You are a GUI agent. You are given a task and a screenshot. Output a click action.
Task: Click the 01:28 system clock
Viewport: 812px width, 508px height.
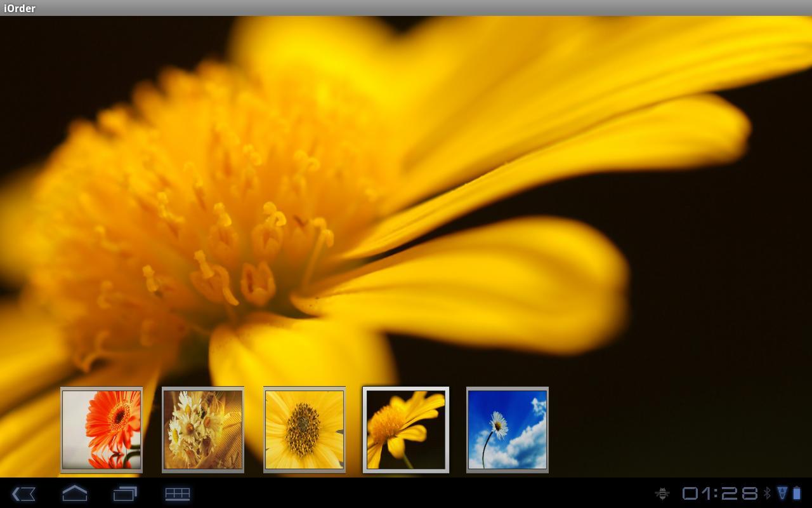click(720, 493)
